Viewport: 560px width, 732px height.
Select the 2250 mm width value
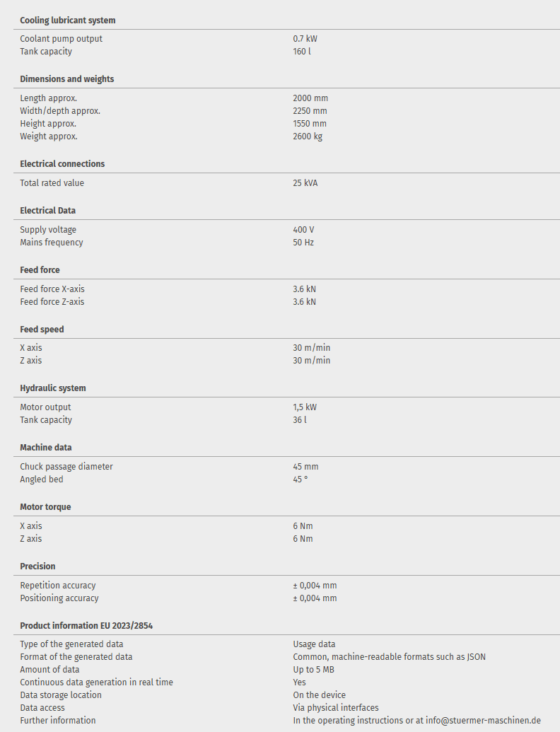click(x=310, y=111)
